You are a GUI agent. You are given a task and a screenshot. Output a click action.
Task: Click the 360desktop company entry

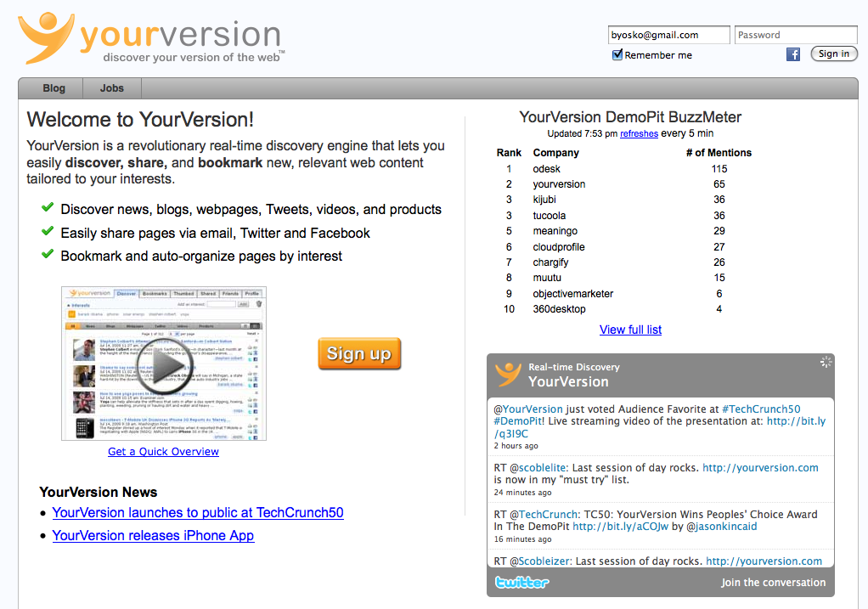coord(559,309)
